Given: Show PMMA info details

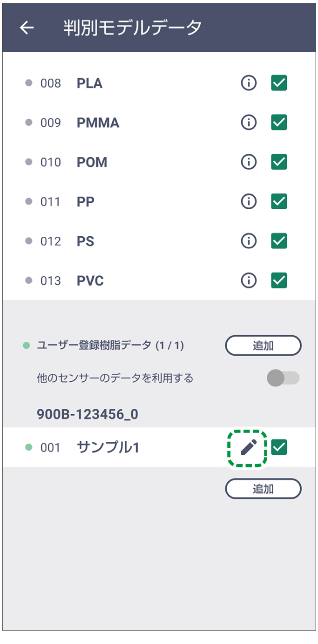Looking at the screenshot, I should pos(249,123).
